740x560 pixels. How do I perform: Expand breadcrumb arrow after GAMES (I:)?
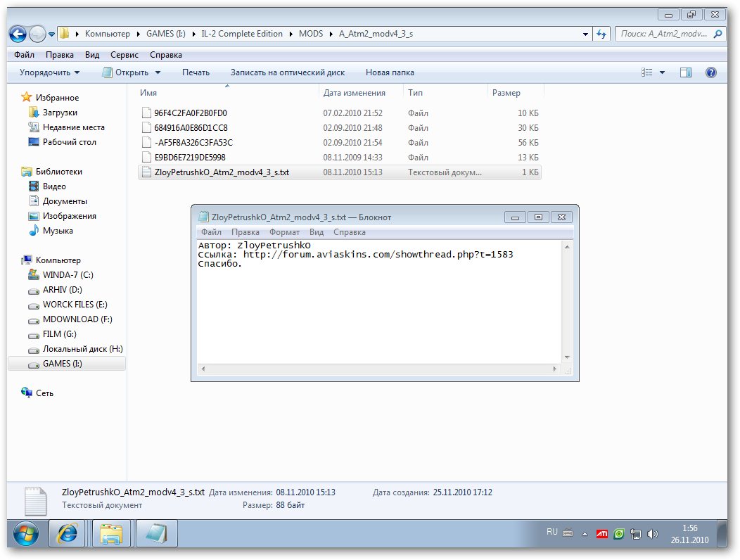tap(193, 34)
